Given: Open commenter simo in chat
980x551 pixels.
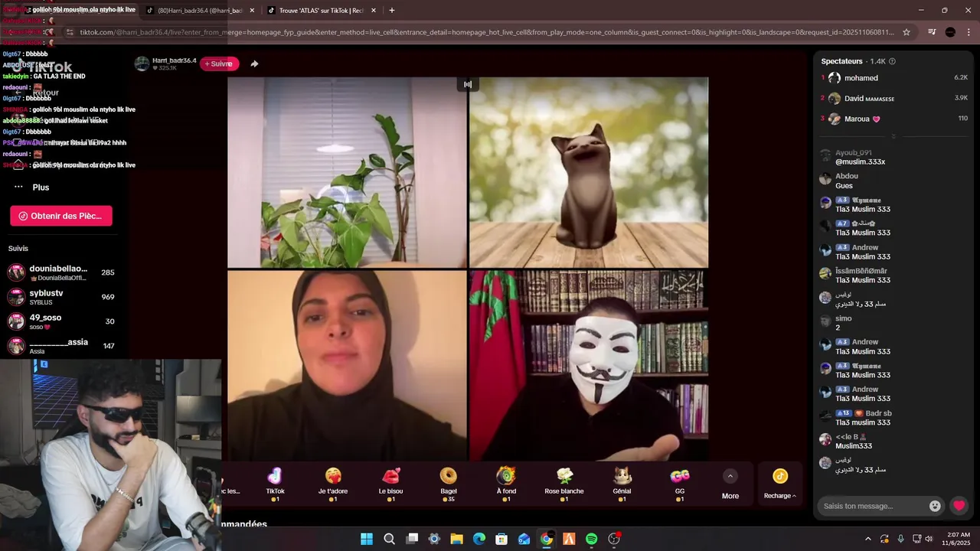Looking at the screenshot, I should point(844,318).
